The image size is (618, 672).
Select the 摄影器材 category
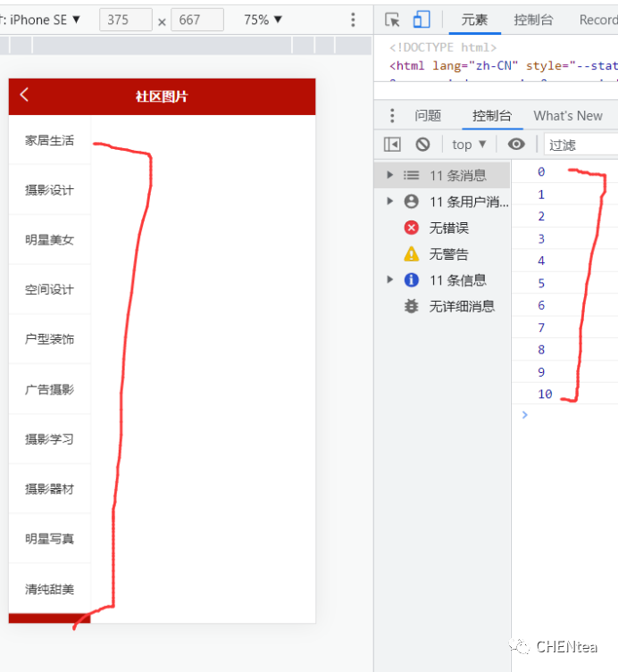pos(49,488)
